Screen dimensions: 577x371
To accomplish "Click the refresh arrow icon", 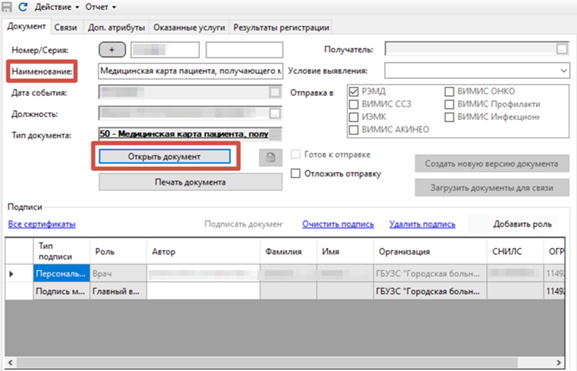I will (23, 7).
